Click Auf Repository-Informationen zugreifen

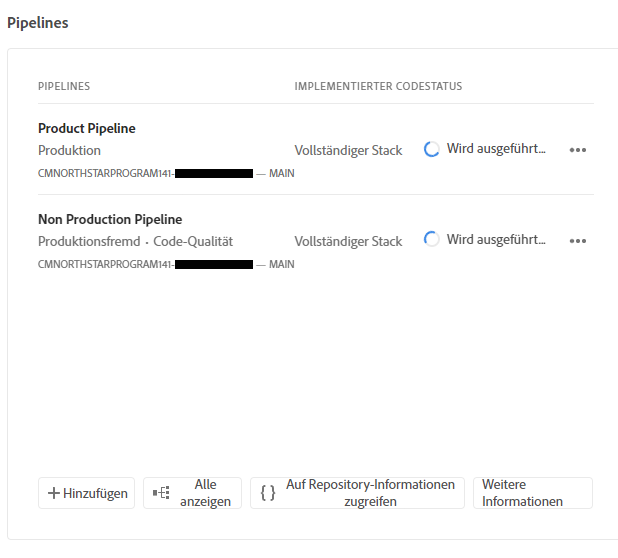357,493
